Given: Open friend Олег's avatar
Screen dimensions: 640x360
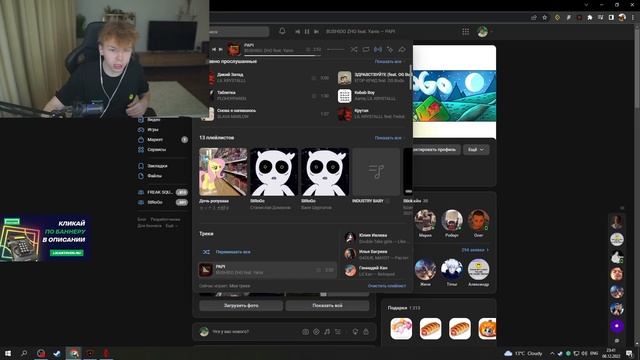Looking at the screenshot, I should pos(478,220).
